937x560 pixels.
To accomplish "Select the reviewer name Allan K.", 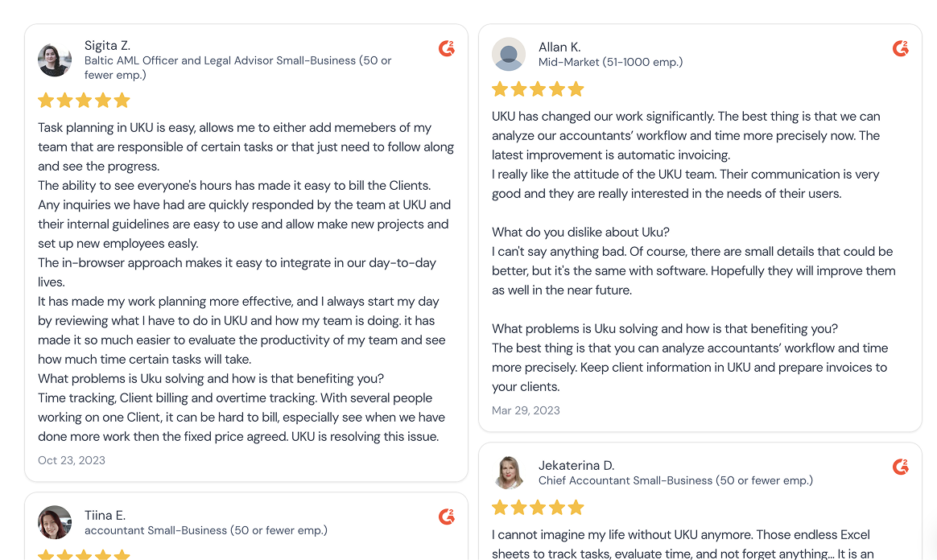I will [559, 47].
